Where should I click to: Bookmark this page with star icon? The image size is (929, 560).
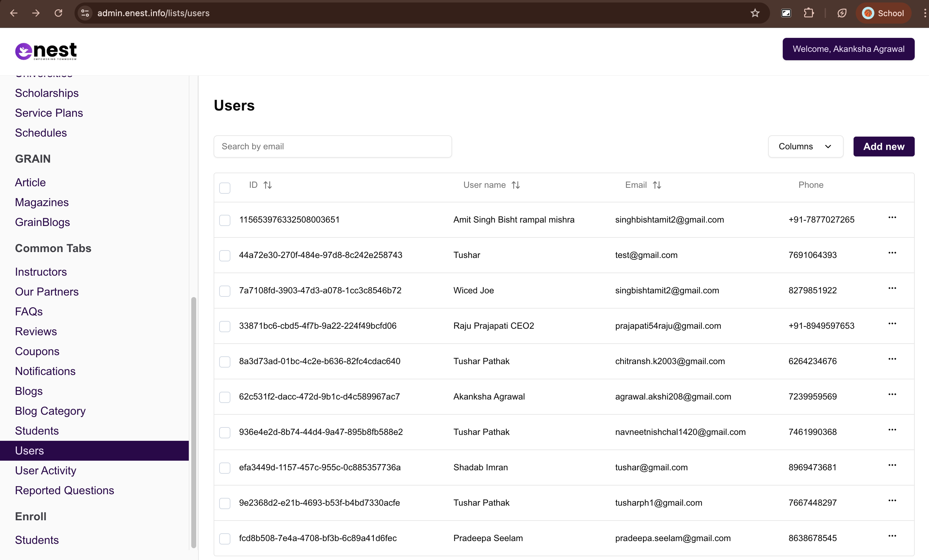pyautogui.click(x=755, y=13)
